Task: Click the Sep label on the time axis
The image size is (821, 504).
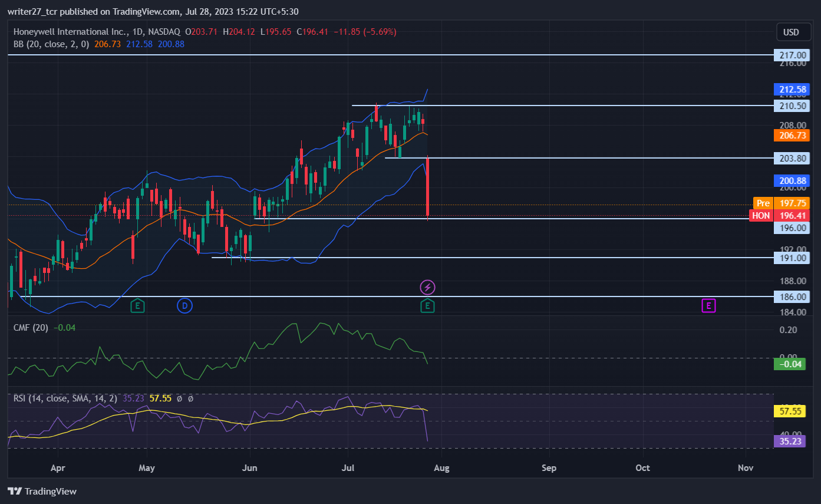Action: click(549, 468)
